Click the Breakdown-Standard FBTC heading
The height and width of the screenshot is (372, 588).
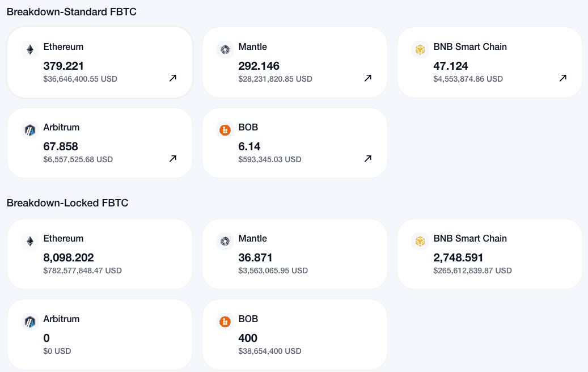[x=71, y=11]
